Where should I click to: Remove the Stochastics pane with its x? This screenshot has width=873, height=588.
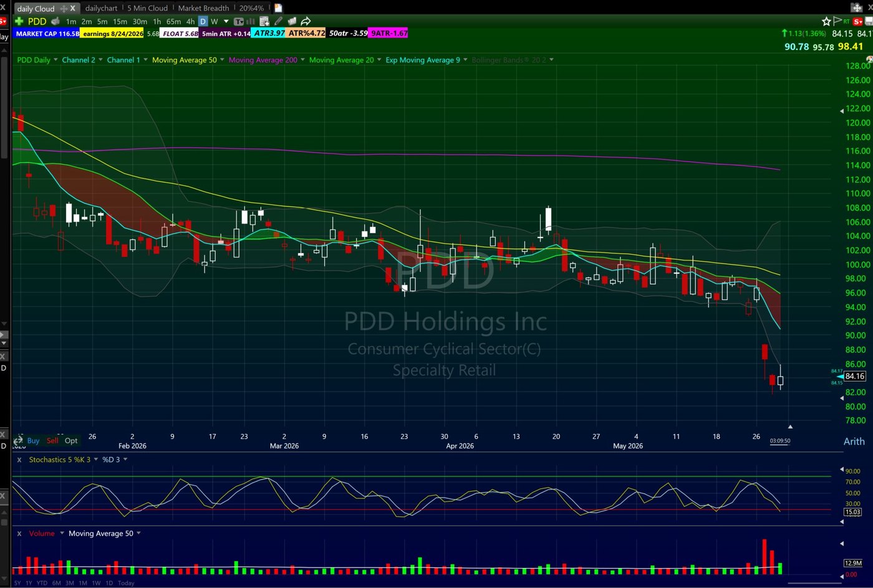pos(19,460)
